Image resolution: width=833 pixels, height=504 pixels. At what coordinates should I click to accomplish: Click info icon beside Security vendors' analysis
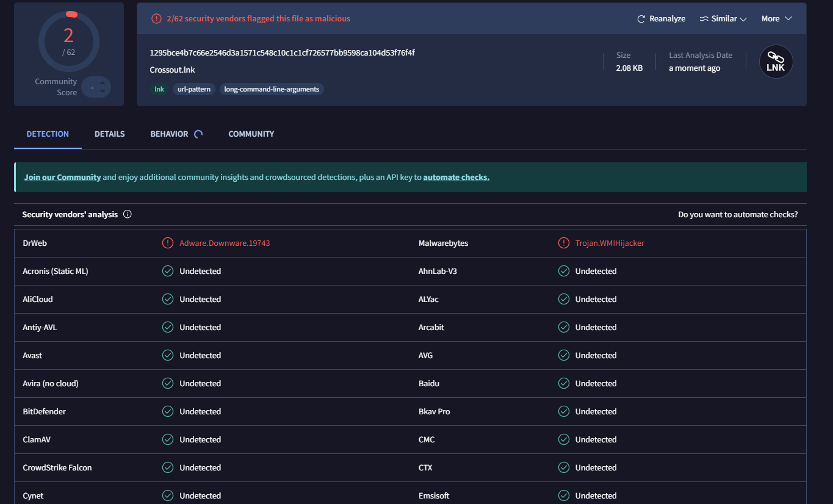128,214
